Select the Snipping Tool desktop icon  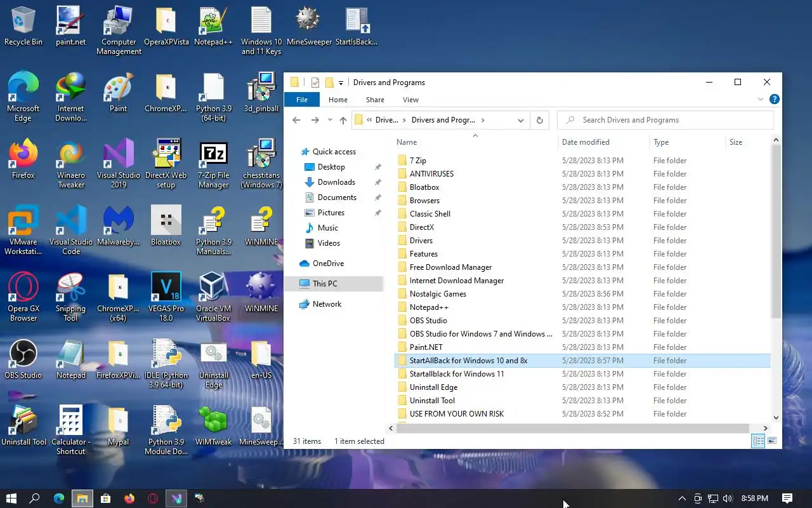click(x=71, y=297)
